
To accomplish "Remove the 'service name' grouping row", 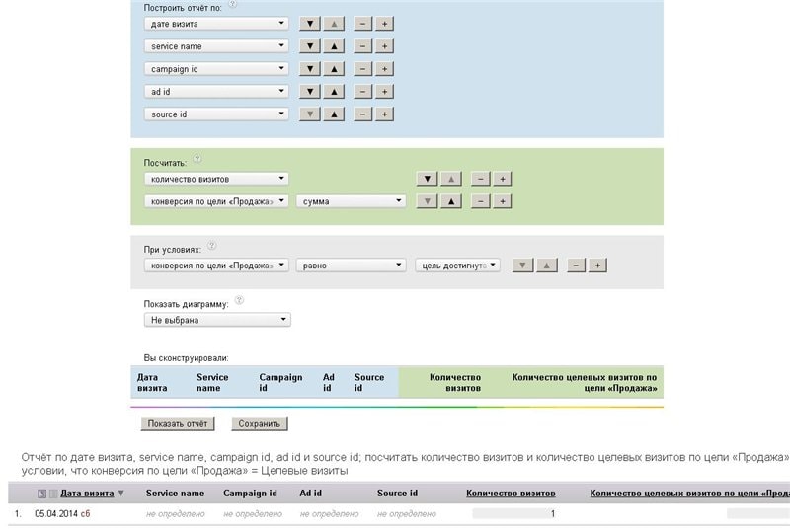I will point(362,45).
